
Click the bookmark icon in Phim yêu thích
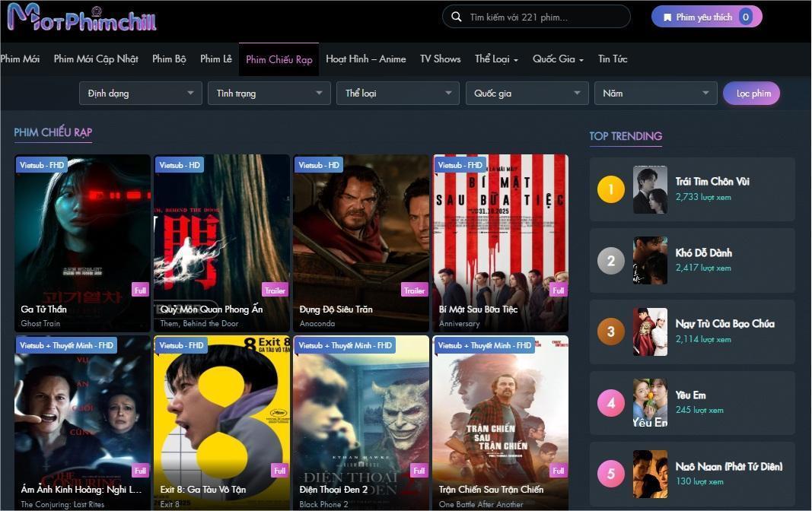(x=667, y=17)
